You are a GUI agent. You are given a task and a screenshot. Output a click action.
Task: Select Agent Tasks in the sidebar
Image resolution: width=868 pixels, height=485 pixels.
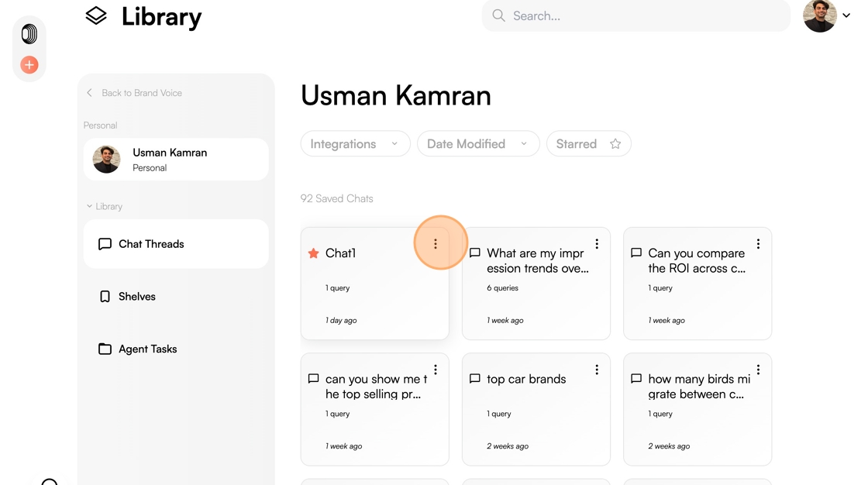pos(176,349)
